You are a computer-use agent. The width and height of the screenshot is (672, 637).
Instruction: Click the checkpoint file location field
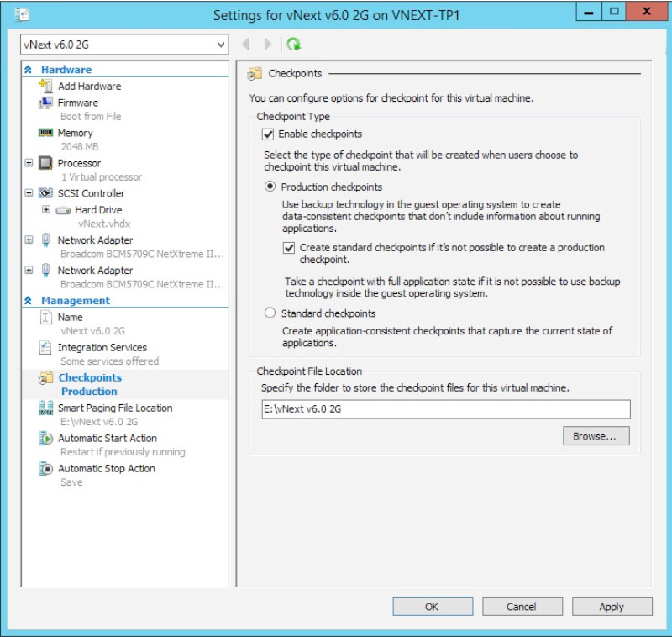[446, 409]
